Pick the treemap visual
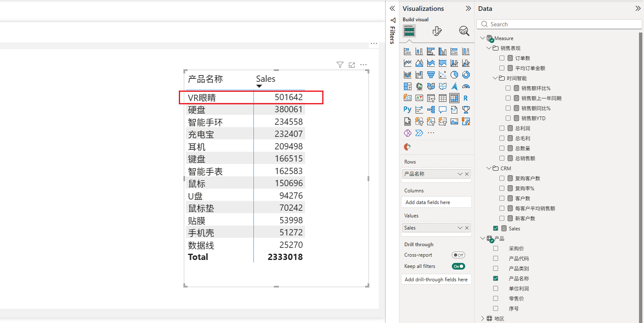This screenshot has width=644, height=323. click(x=407, y=86)
